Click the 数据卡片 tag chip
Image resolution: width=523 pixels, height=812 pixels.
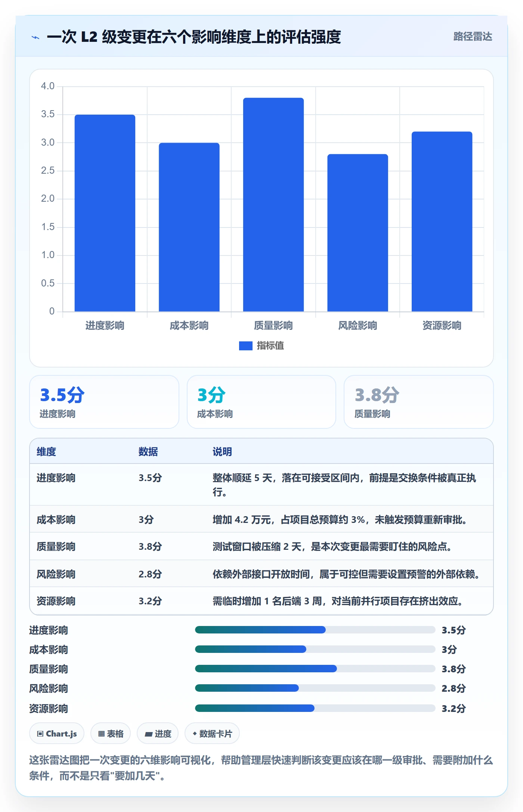[x=212, y=734]
